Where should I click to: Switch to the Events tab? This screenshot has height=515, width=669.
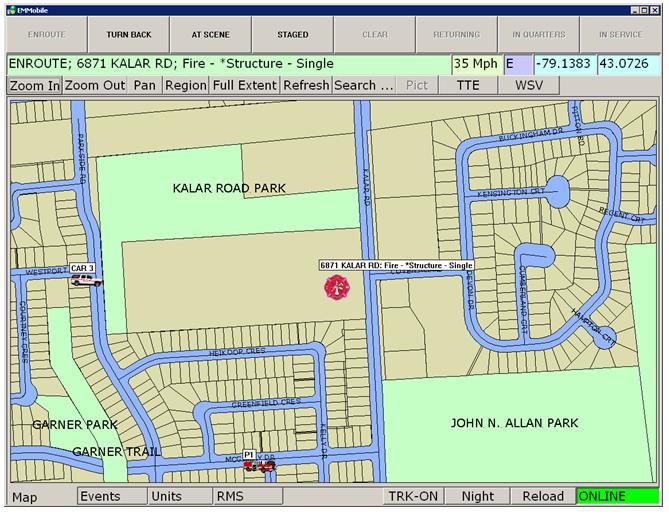tap(100, 496)
